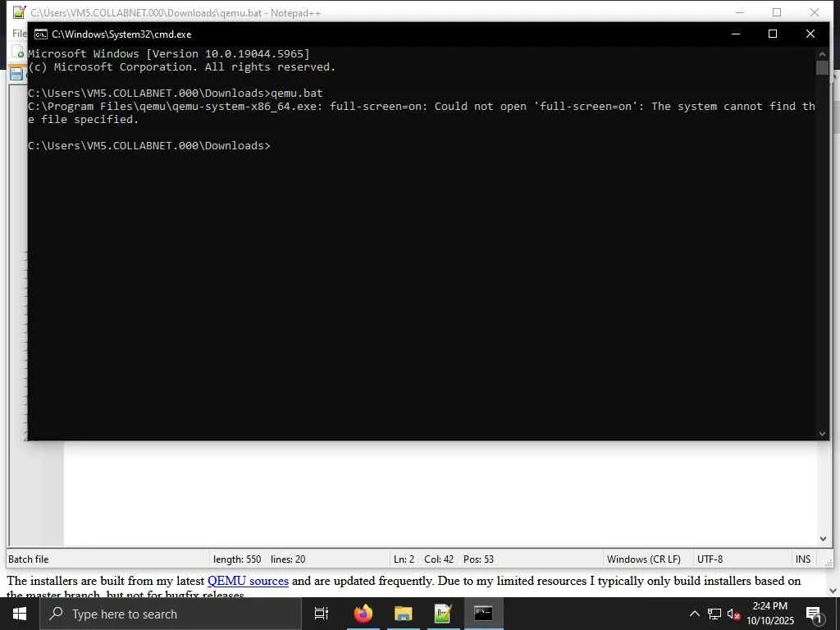840x630 pixels.
Task: Click the Ln: 2 status entry
Action: click(404, 559)
